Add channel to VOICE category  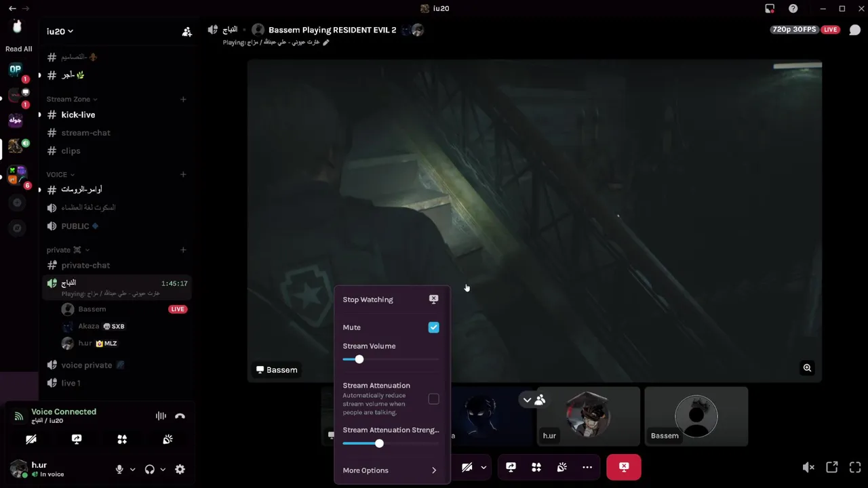click(183, 174)
